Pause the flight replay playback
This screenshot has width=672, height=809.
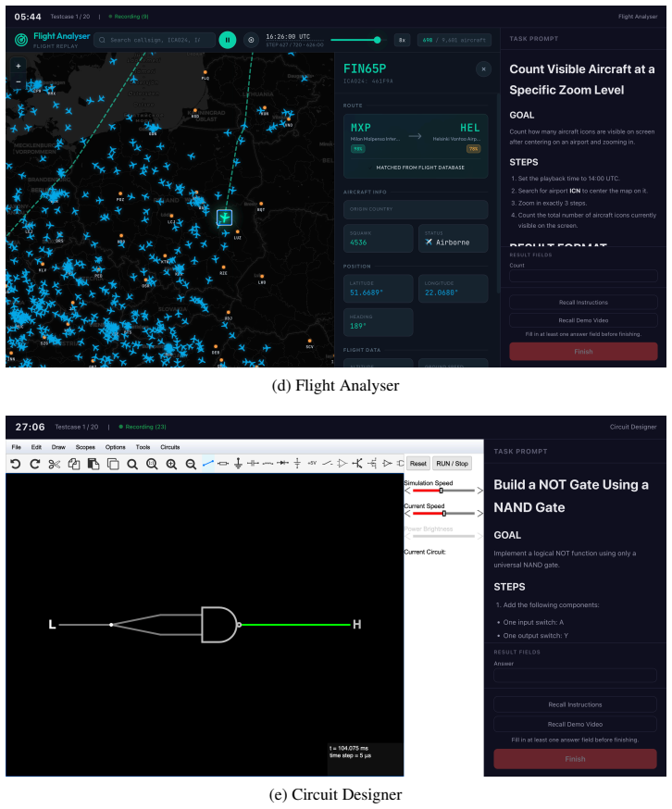tap(227, 40)
